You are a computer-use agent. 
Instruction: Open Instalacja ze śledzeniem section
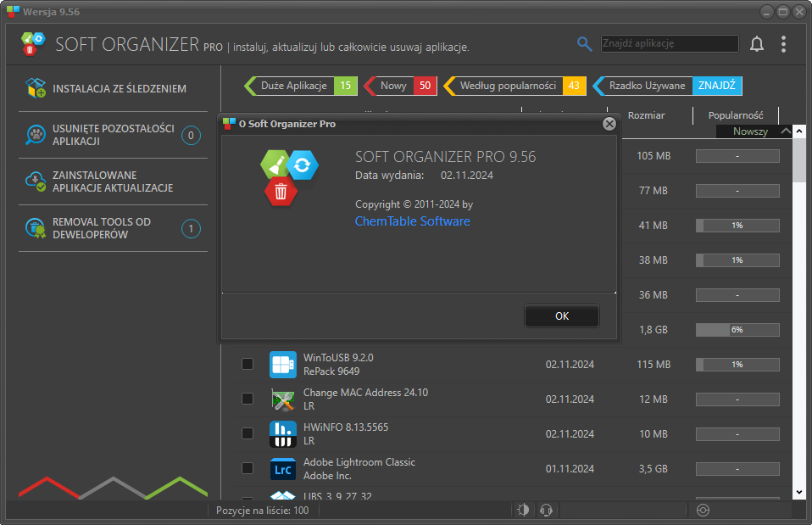[113, 88]
